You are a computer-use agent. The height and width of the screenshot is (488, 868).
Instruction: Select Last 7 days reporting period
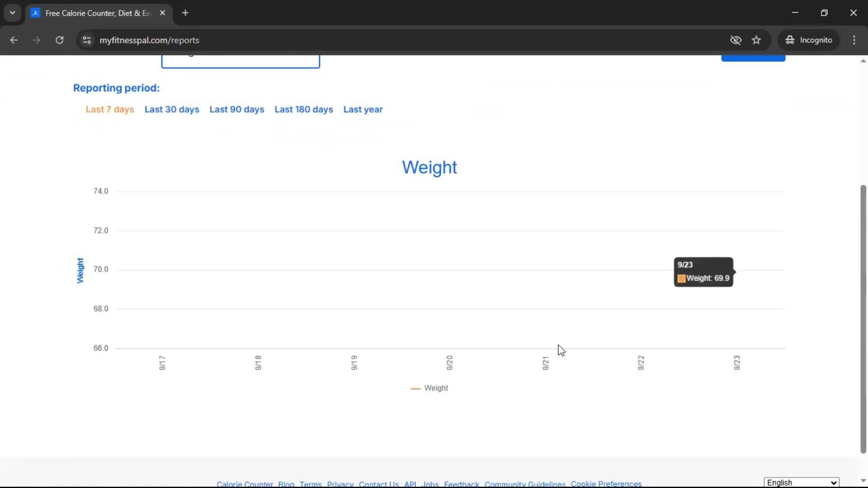point(110,109)
